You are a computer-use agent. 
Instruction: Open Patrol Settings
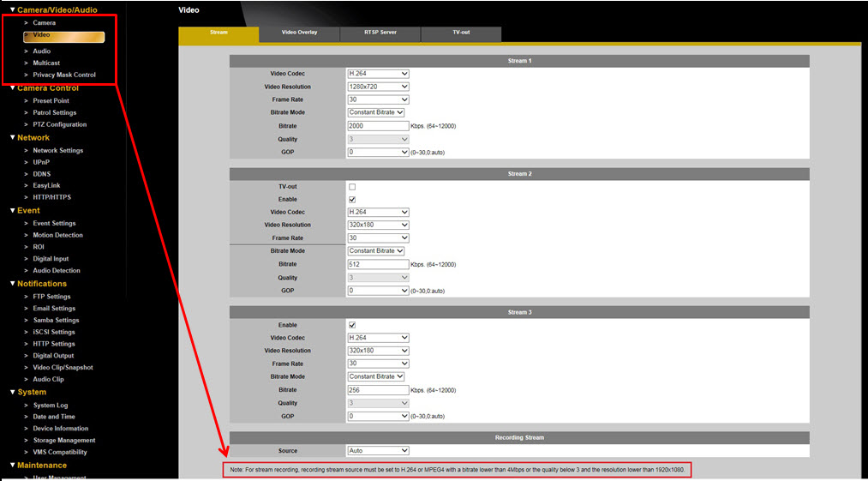[55, 112]
